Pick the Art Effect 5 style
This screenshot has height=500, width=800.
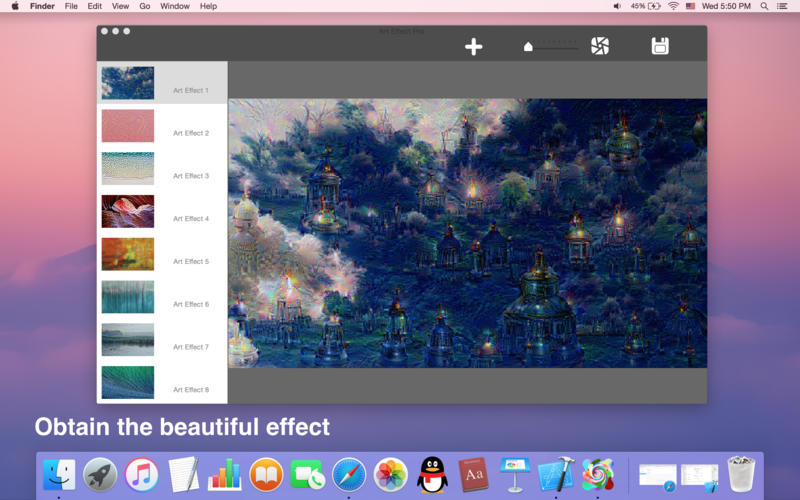pyautogui.click(x=128, y=255)
